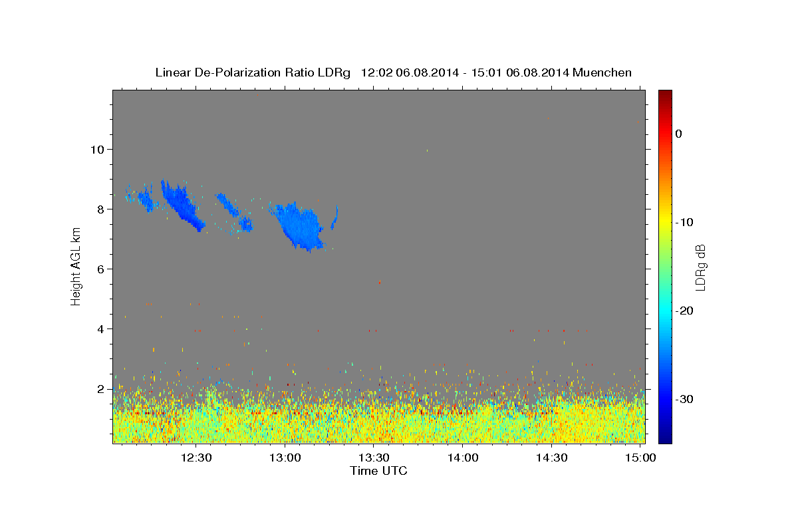Click the 'Time UTC' x-axis label
This screenshot has height=532, width=798.
378,471
